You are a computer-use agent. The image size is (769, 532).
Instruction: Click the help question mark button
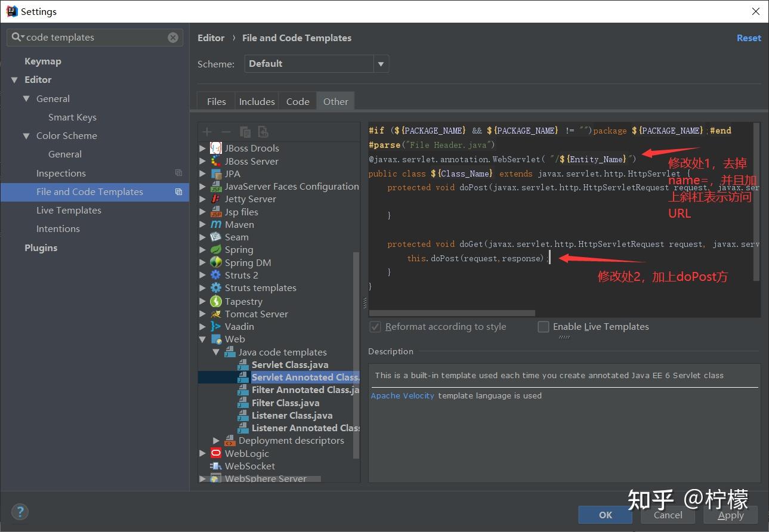click(x=20, y=512)
